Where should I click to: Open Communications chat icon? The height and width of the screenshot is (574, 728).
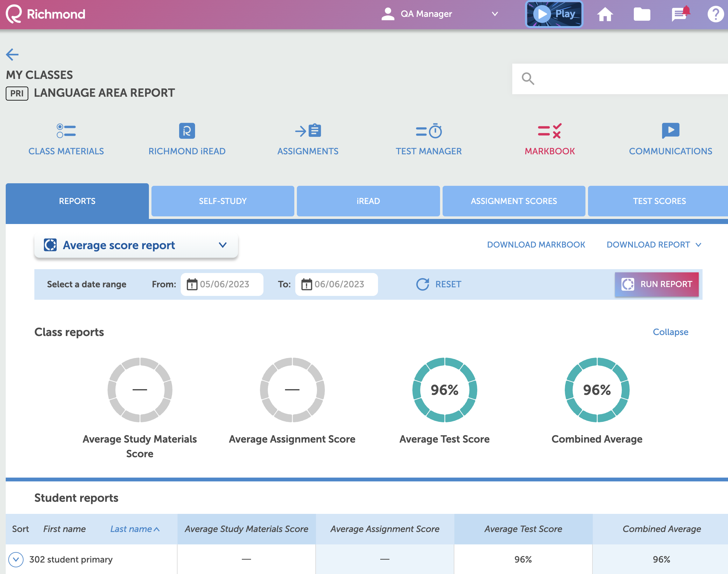tap(670, 131)
